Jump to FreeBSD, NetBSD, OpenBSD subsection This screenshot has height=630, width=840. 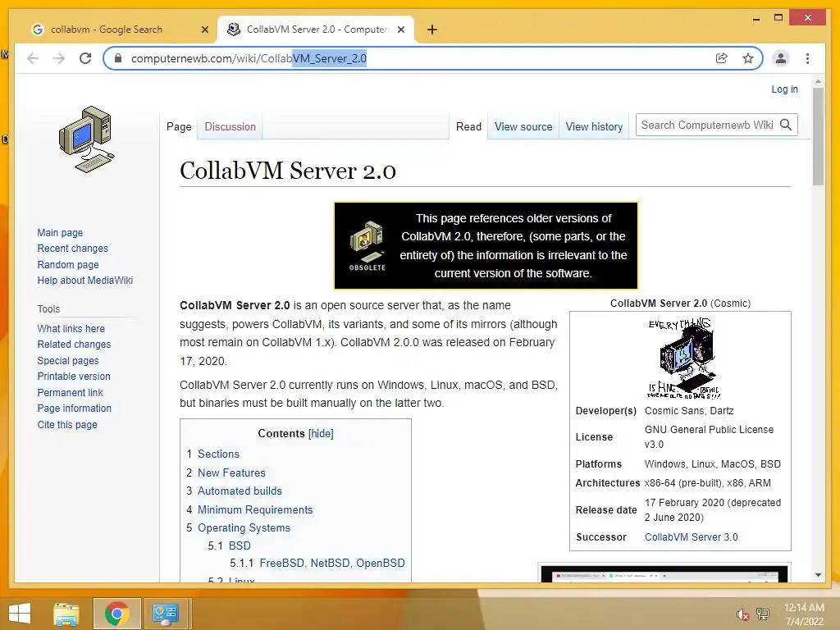pos(332,563)
